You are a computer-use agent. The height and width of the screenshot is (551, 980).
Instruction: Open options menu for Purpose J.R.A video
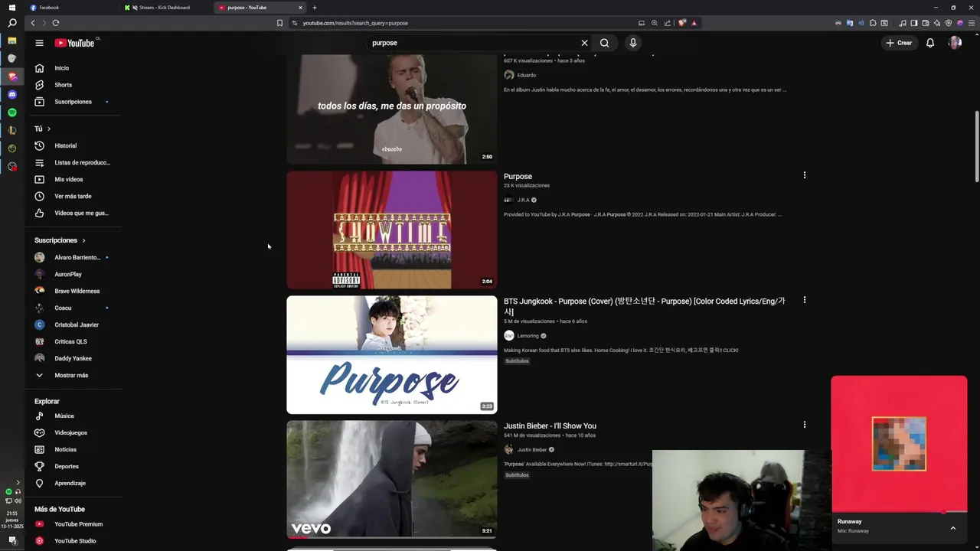804,175
